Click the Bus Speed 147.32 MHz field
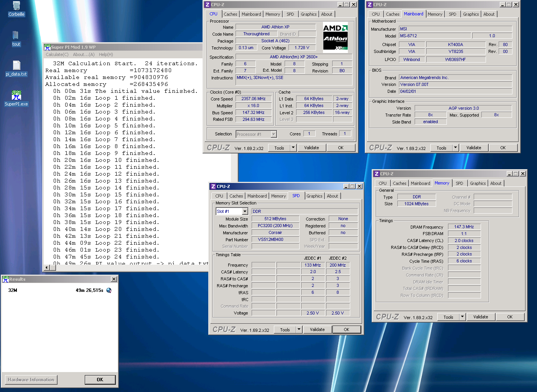The image size is (537, 392). point(254,112)
